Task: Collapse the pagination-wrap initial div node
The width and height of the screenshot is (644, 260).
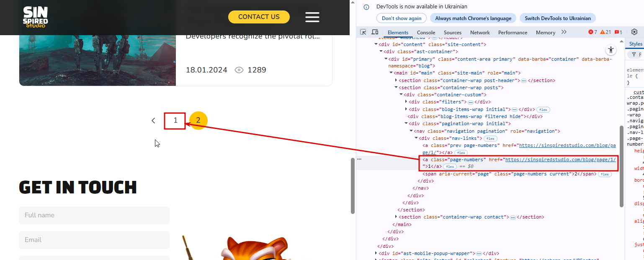Action: coord(406,124)
